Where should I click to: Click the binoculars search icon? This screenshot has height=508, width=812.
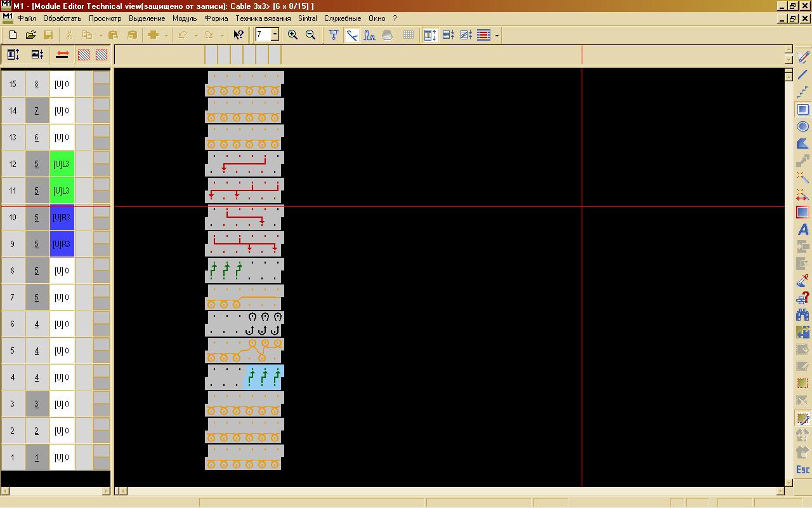click(802, 315)
